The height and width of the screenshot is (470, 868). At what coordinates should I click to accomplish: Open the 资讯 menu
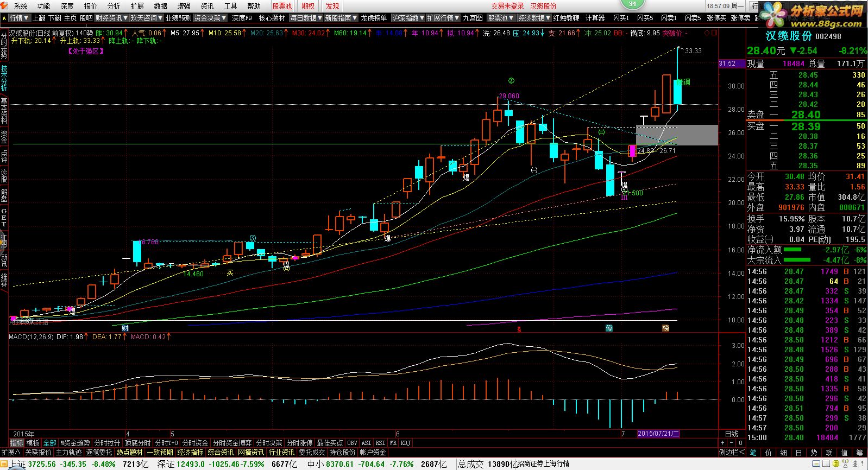coord(207,6)
